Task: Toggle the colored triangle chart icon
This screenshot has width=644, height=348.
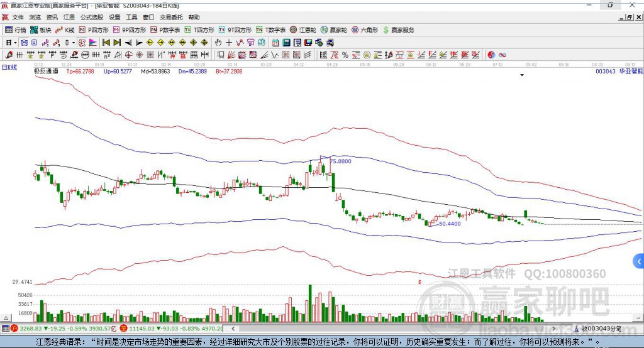Action: (x=93, y=43)
